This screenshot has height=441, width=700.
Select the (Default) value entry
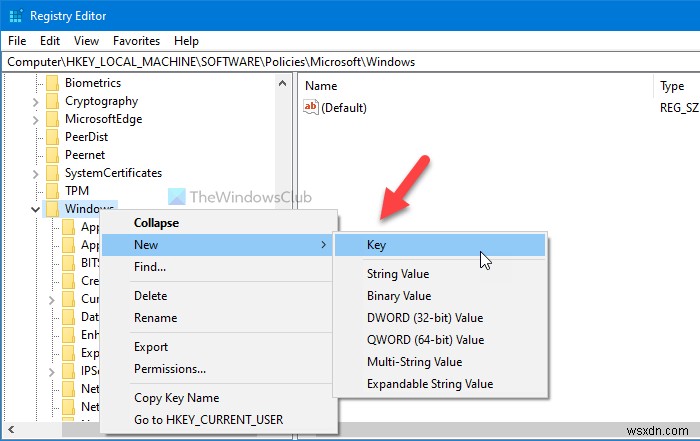(344, 108)
